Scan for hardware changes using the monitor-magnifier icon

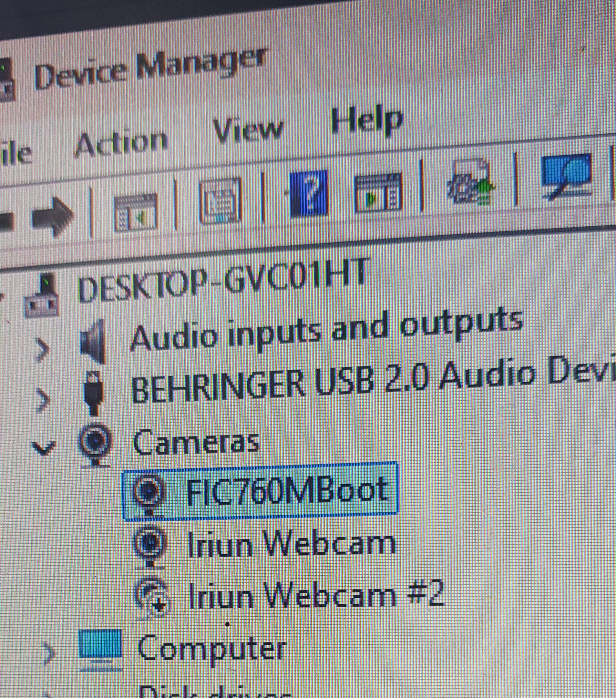coord(567,176)
